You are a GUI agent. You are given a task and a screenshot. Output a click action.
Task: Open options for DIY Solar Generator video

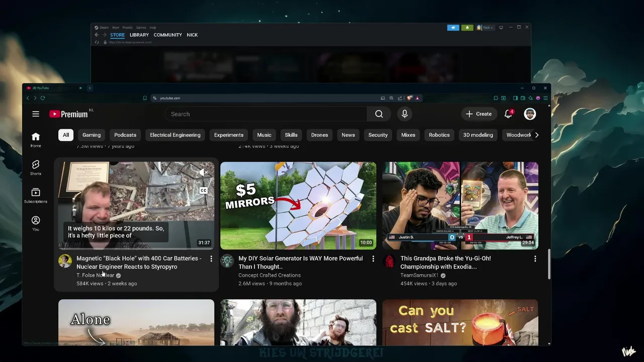pos(373,259)
